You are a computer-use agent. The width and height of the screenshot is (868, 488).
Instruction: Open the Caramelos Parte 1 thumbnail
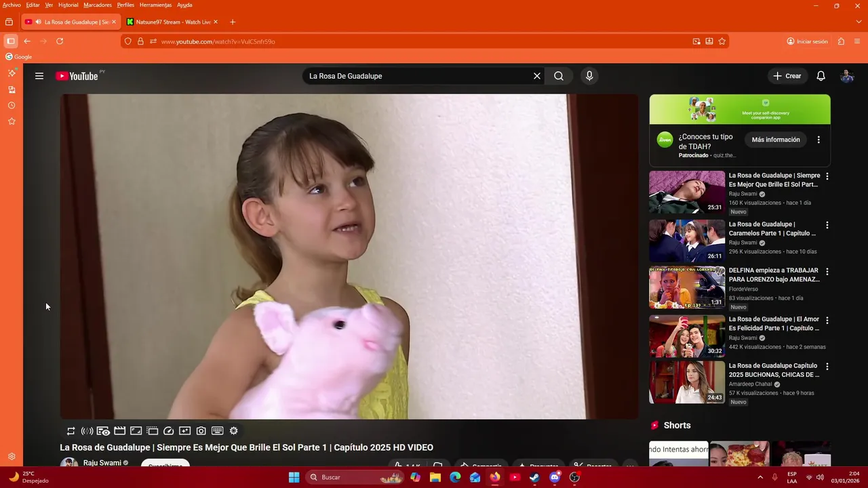[x=687, y=241]
